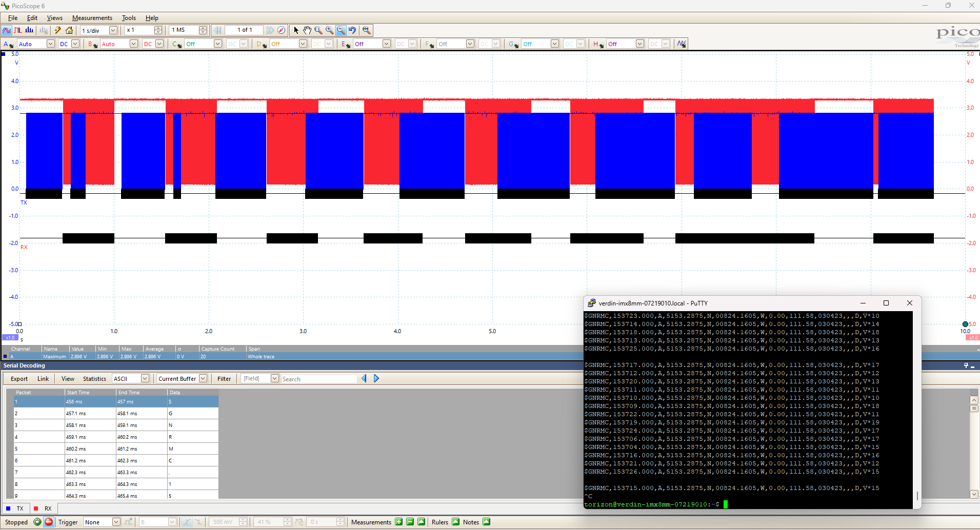The height and width of the screenshot is (530, 980).
Task: Open Channel A DC coupling dropdown
Action: click(x=75, y=44)
